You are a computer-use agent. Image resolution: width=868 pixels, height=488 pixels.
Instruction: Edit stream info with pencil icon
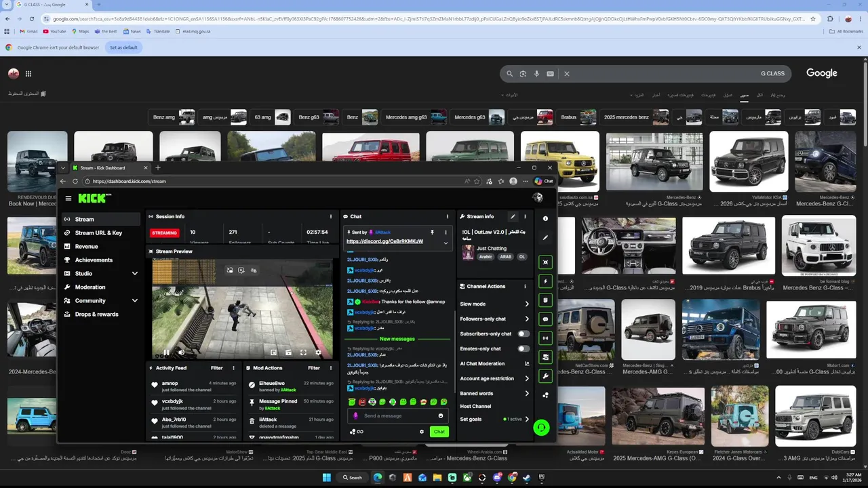(x=513, y=217)
